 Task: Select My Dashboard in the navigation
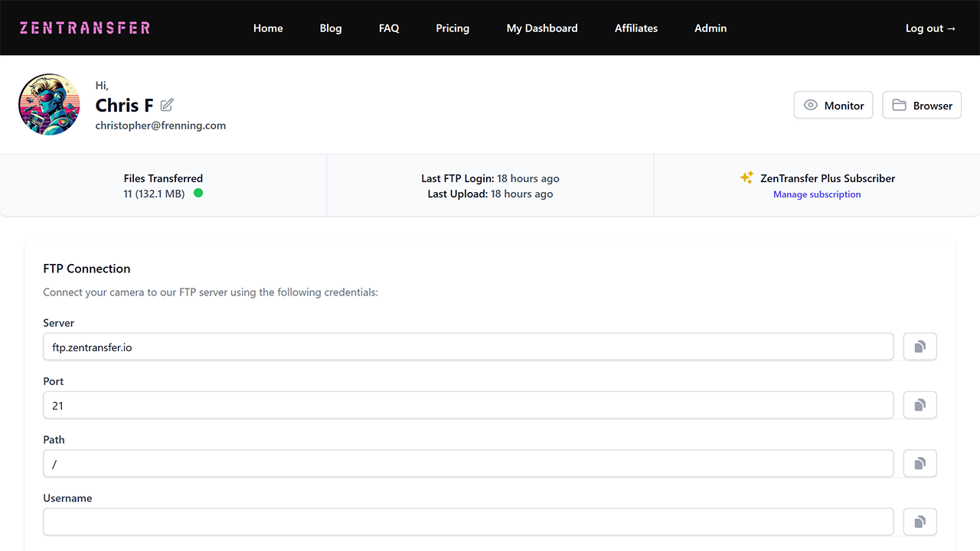click(x=542, y=28)
